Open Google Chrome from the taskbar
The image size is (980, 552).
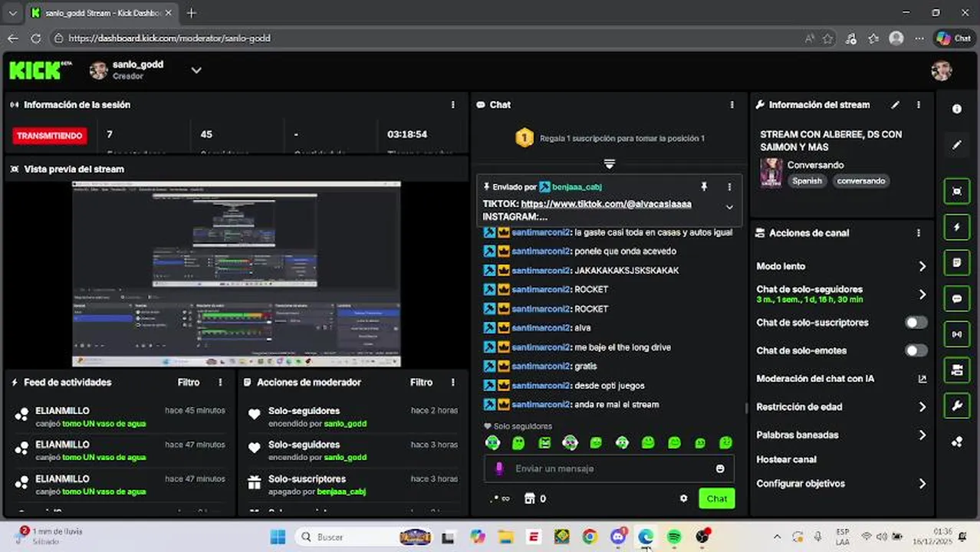589,537
